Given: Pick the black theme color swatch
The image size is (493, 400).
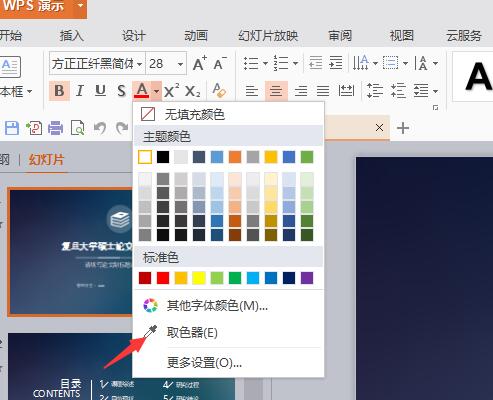Looking at the screenshot, I should point(163,157).
